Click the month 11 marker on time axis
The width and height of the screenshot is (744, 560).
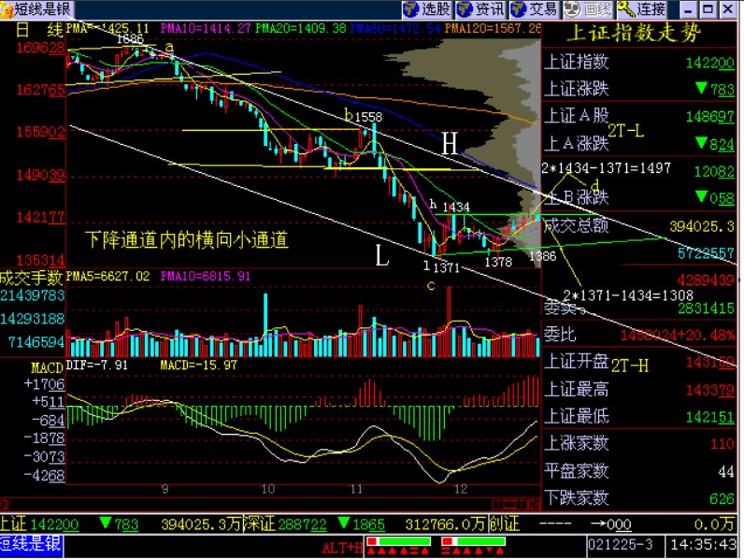pyautogui.click(x=357, y=489)
